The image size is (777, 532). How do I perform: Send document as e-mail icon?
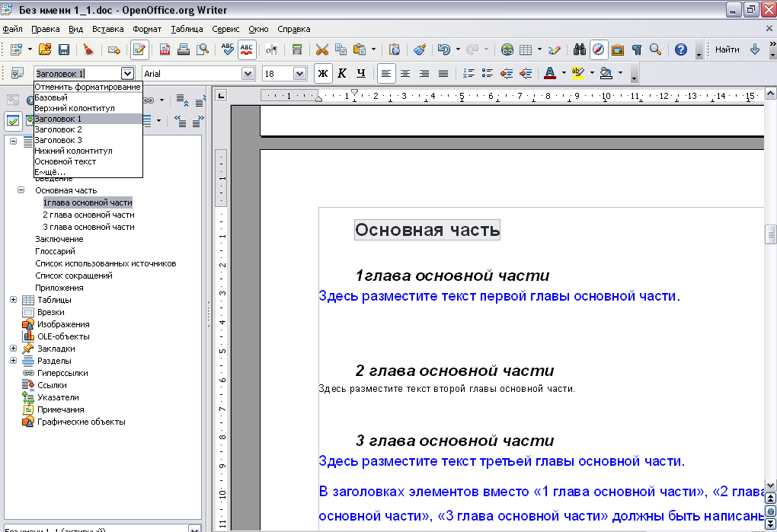[114, 49]
